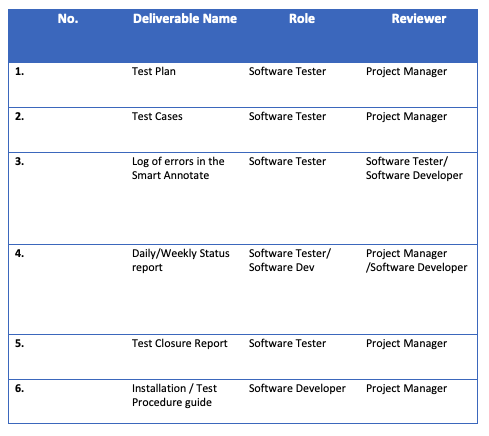Click 'Daily/Weekly Status report' cell
Image resolution: width=489 pixels, height=436 pixels.
181,260
